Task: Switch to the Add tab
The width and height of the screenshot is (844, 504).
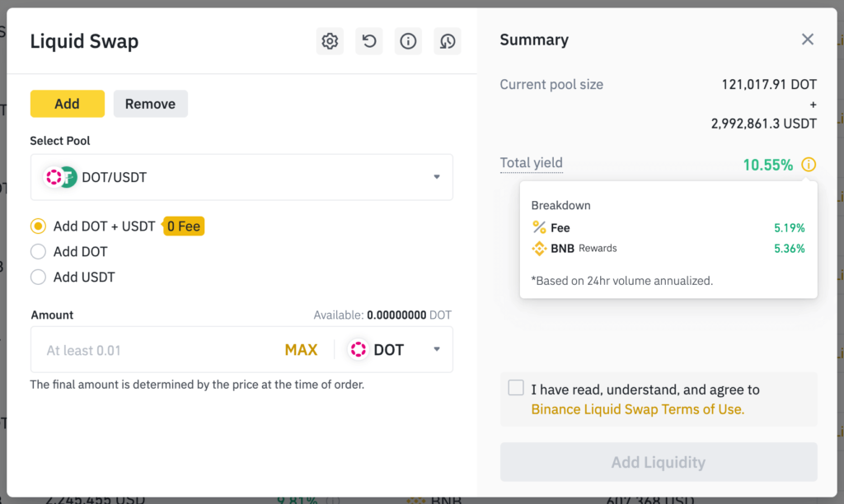Action: 67,103
